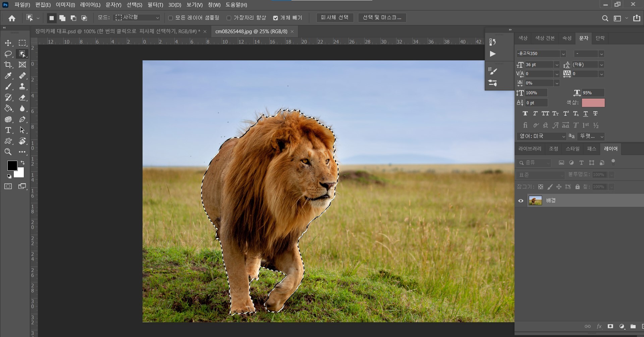Uncheck the 개체 빼기 checkbox

pos(275,18)
